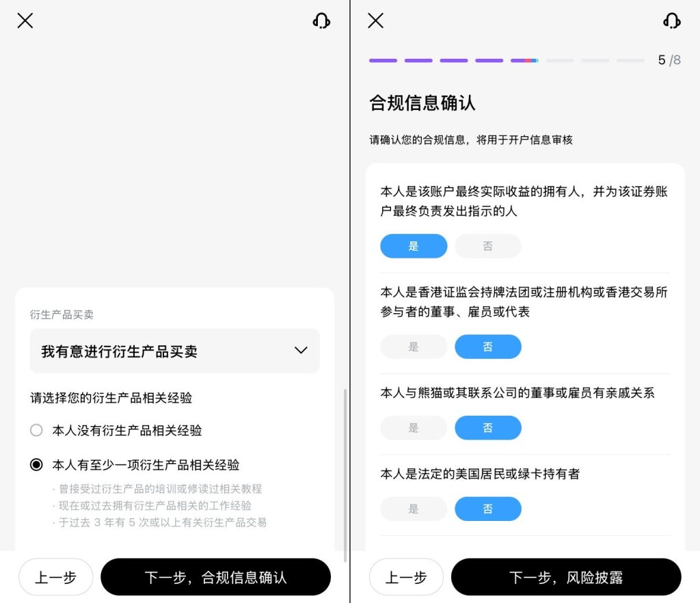
Task: Choose 否 for account beneficial owner statement
Action: pyautogui.click(x=487, y=246)
